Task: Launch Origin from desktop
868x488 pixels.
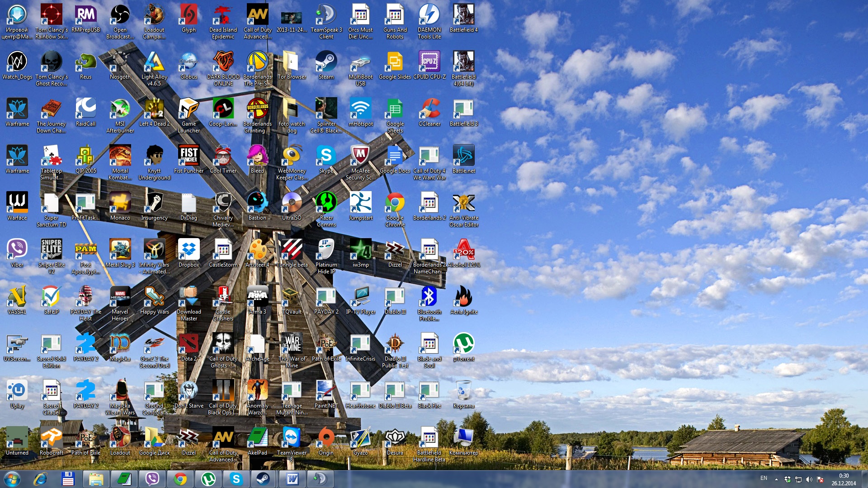Action: coord(326,441)
